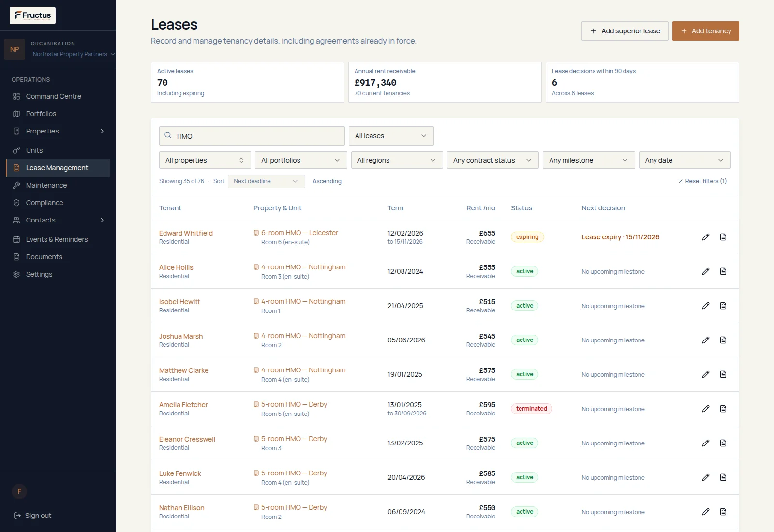This screenshot has width=774, height=532.
Task: Edit Amelia Fletcher's terminated lease
Action: click(x=706, y=409)
